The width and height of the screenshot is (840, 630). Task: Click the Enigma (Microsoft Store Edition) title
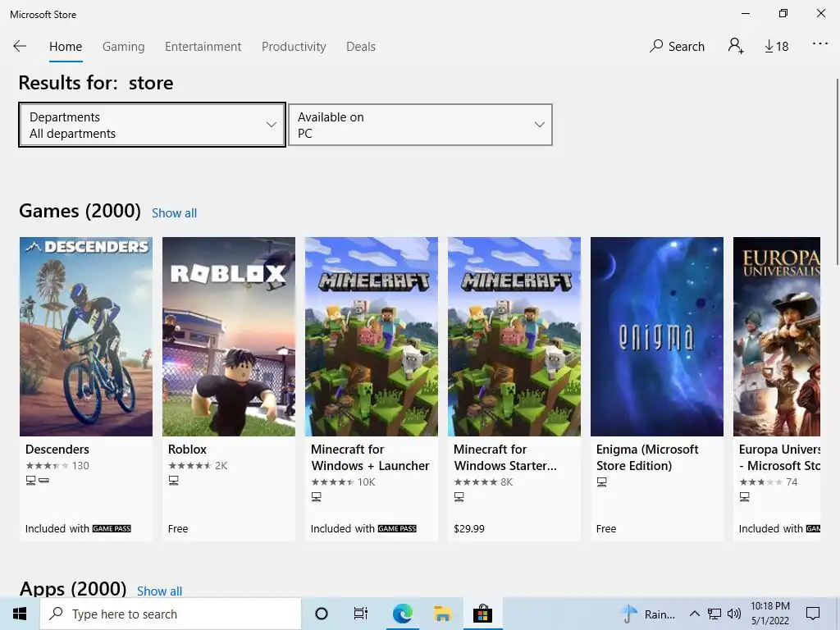(647, 458)
